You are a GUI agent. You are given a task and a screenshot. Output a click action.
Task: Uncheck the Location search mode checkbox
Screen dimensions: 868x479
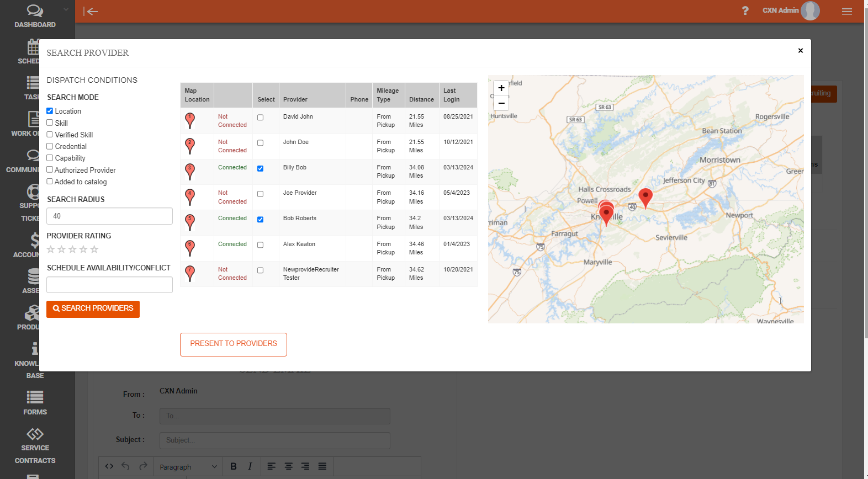point(50,111)
